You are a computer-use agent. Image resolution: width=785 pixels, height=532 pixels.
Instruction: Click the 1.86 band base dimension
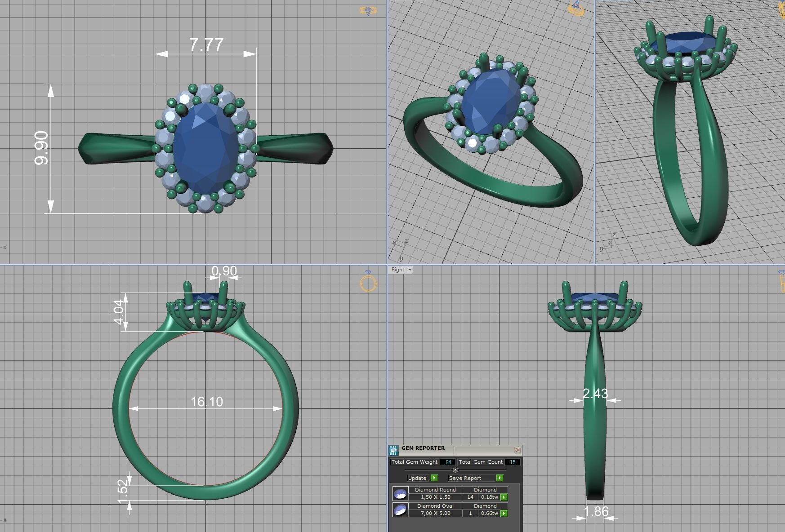coord(596,511)
